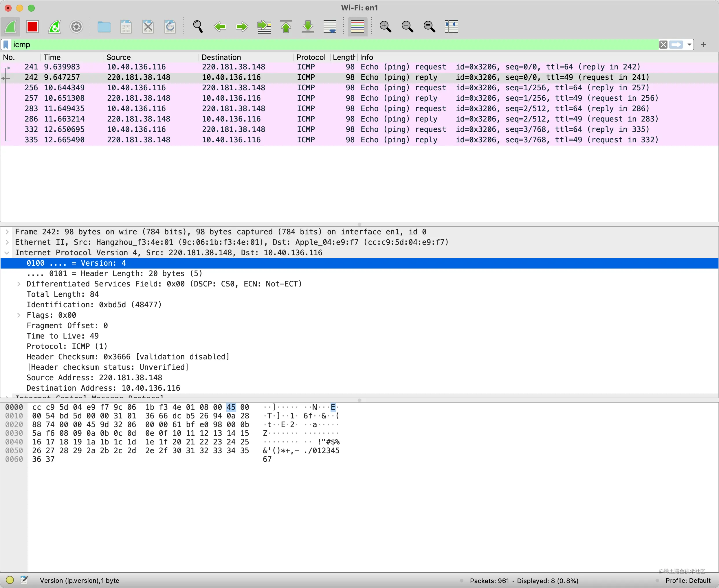Click the expert information status circle
Viewport: 719px width, 588px height.
click(x=10, y=580)
